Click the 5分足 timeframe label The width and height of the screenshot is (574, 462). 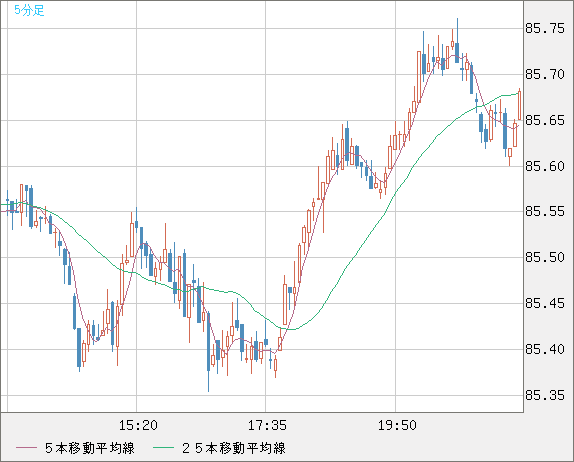click(x=29, y=10)
